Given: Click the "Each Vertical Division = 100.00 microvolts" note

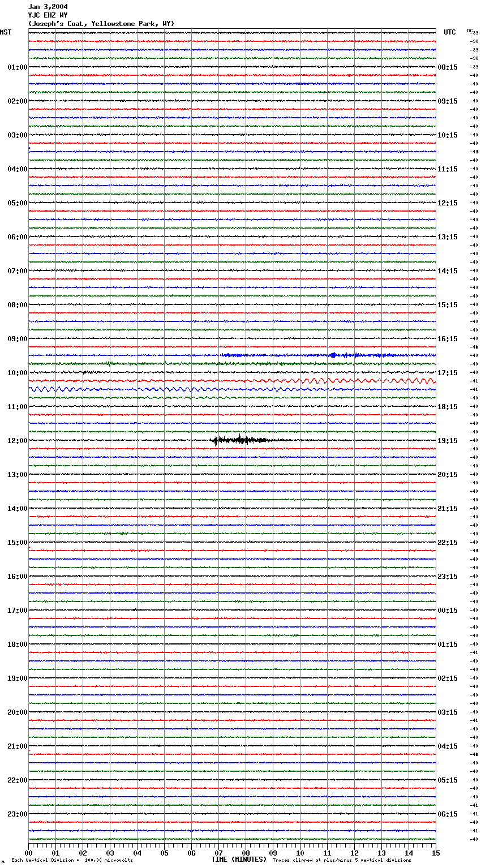Looking at the screenshot, I should coord(72,861).
